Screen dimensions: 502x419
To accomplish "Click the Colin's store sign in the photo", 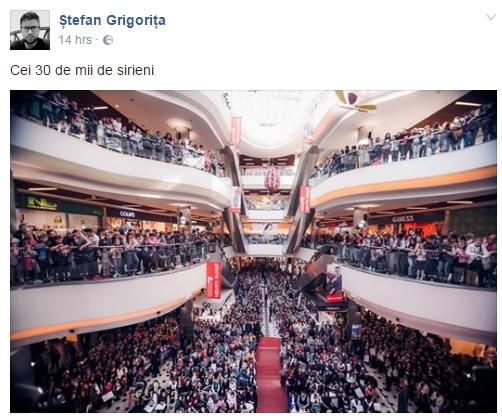I will pyautogui.click(x=127, y=214).
